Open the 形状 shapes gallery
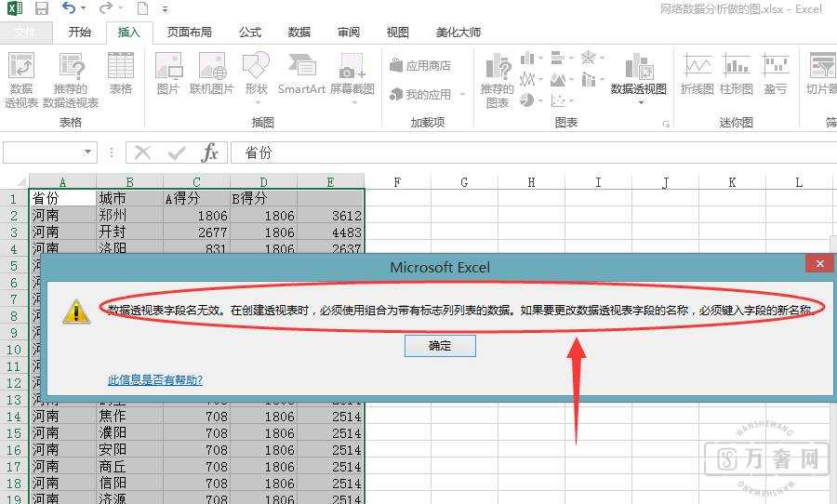 [257, 77]
